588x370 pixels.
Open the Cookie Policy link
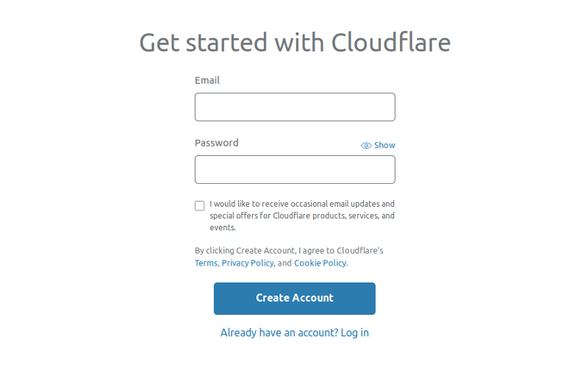pyautogui.click(x=320, y=263)
